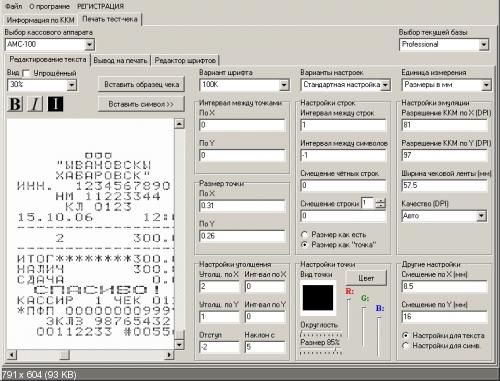Click the Инт-вал по X field
This screenshot has width=500, height=381.
(x=265, y=286)
